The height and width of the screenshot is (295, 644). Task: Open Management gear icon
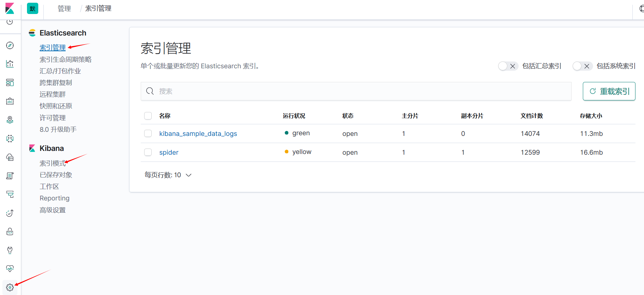point(10,287)
